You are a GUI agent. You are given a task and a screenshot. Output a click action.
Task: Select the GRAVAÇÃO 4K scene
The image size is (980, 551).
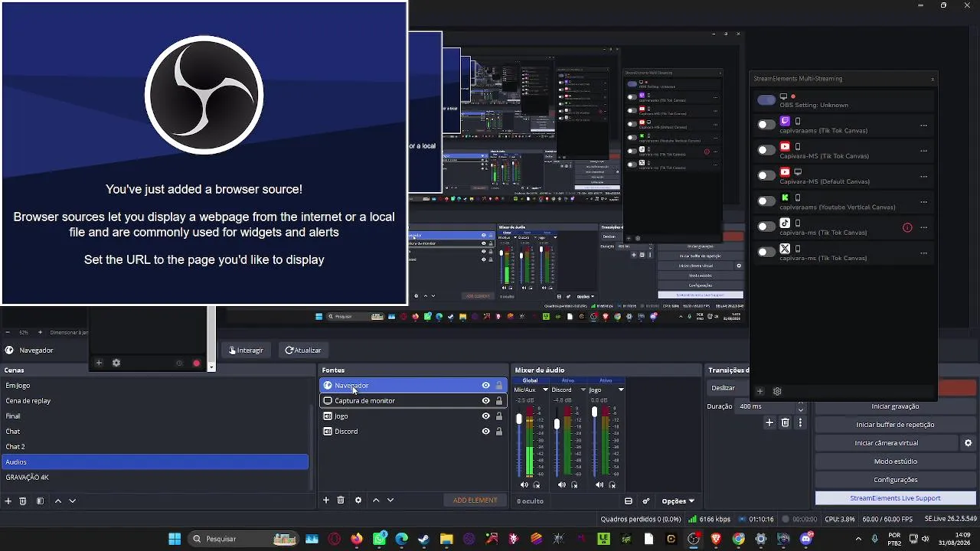point(155,478)
